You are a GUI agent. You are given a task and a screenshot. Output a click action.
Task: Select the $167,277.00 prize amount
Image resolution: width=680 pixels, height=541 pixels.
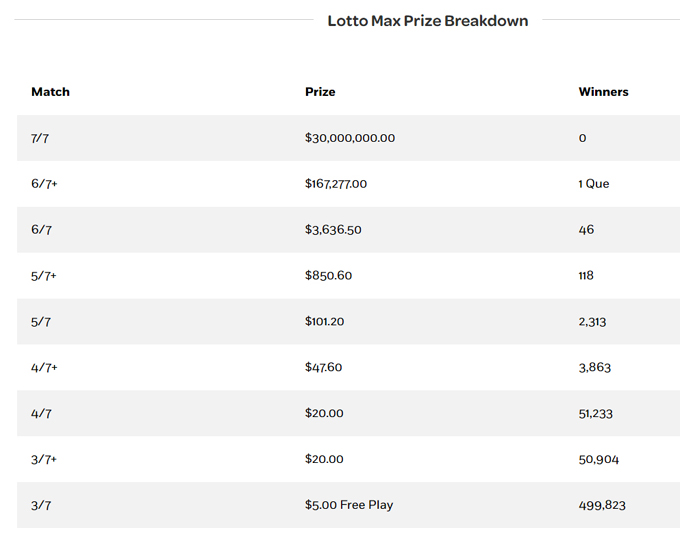click(336, 184)
